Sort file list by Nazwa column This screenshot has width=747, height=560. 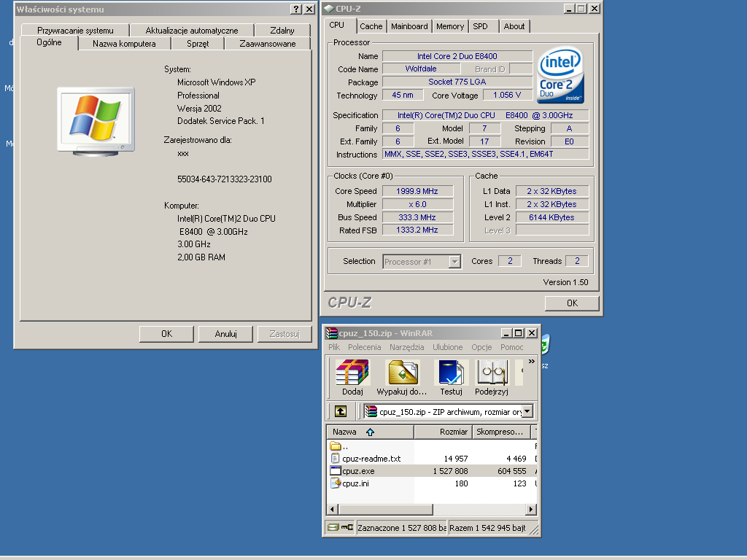tap(370, 432)
